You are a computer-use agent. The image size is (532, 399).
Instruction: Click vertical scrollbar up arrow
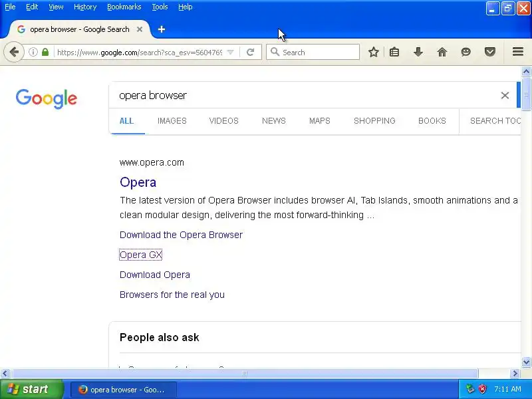[526, 71]
